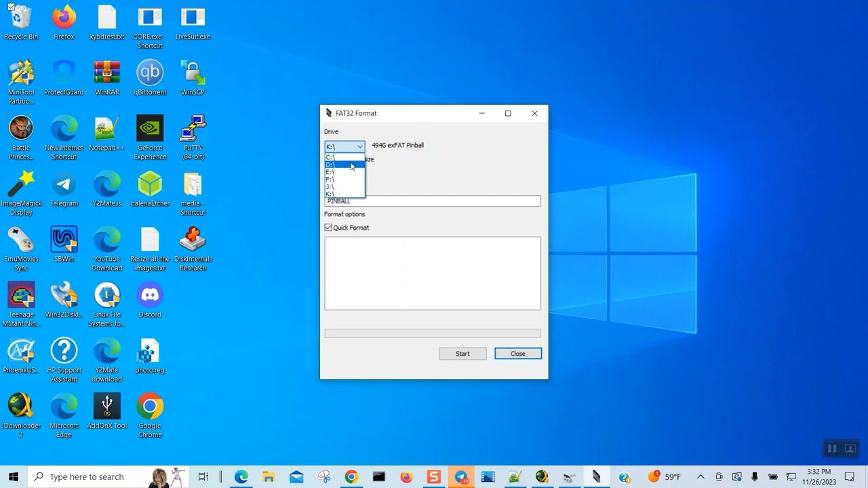This screenshot has width=868, height=488.
Task: Select the SBWin desktop icon
Action: tap(64, 245)
